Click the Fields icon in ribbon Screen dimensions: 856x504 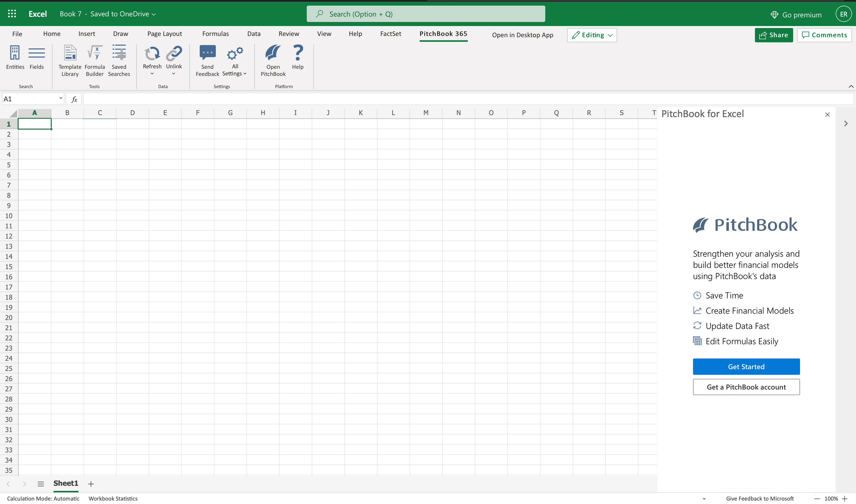pos(36,53)
